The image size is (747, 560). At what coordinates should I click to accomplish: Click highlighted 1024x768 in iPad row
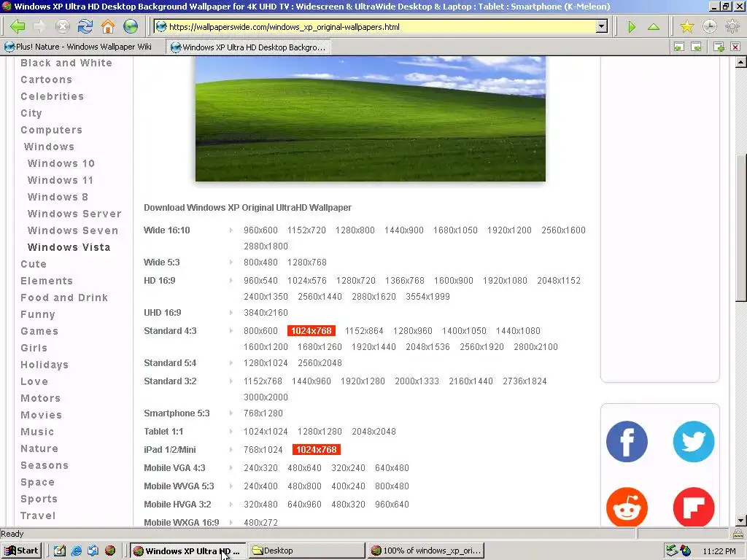pyautogui.click(x=317, y=449)
